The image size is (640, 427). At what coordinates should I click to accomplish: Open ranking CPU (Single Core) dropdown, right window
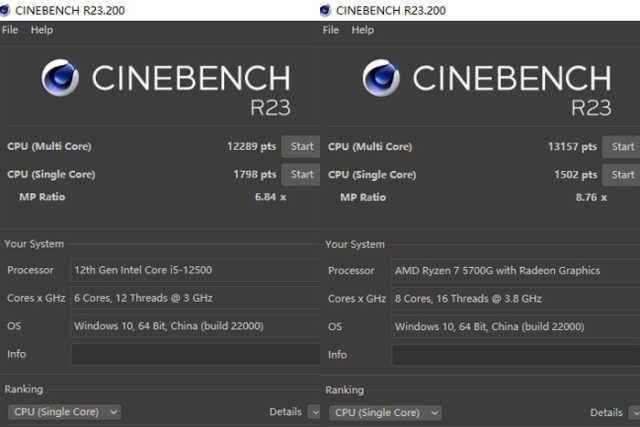pos(385,413)
